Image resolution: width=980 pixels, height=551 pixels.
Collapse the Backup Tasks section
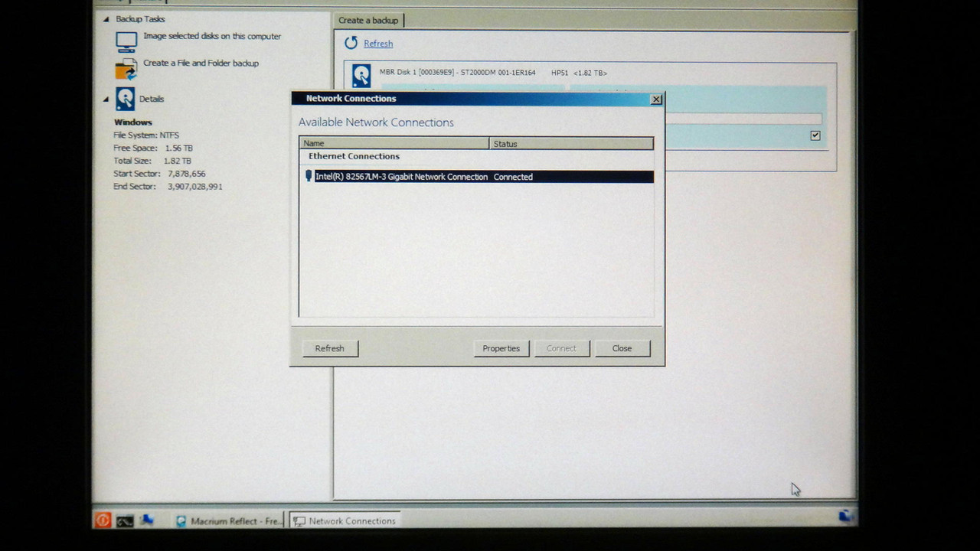point(106,19)
